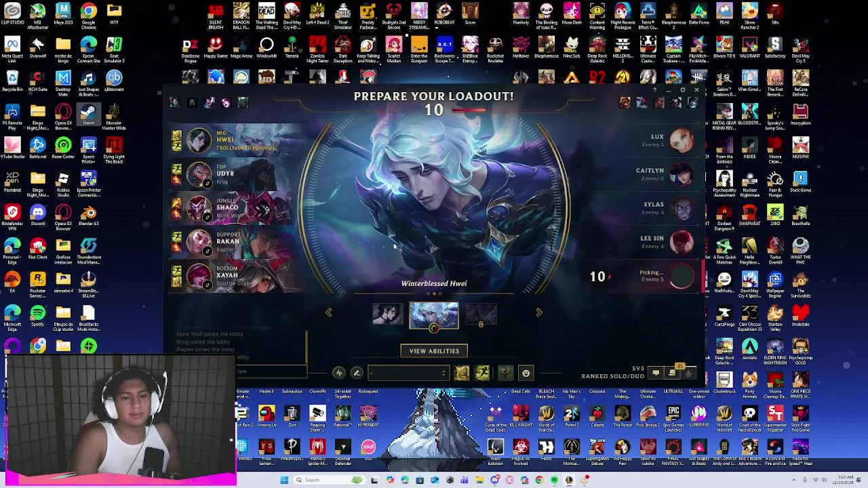Open friends list icon with 21 badge
Image resolution: width=868 pixels, height=488 pixels.
672,372
